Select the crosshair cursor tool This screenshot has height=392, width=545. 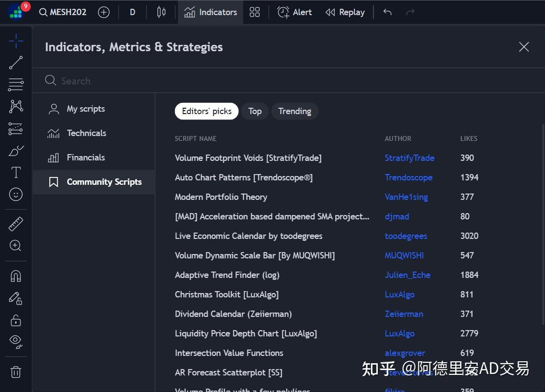16,41
